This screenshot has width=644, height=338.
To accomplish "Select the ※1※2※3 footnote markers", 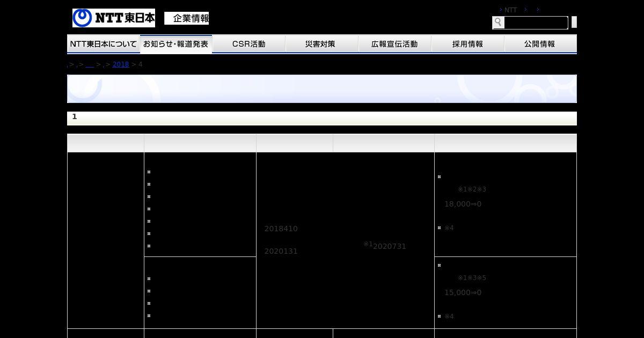I will (x=472, y=189).
